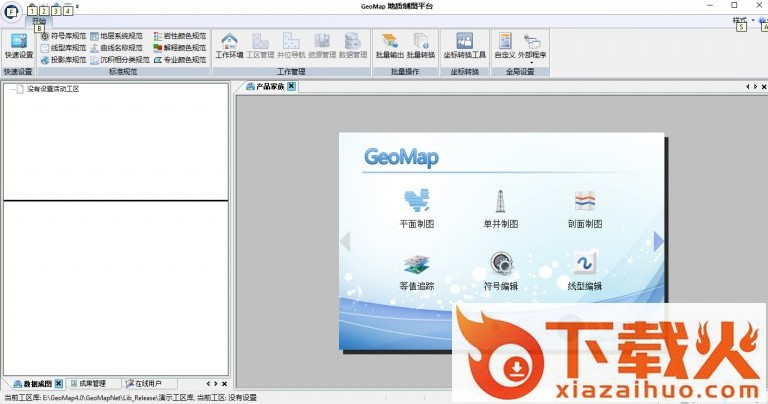Click the 外部程序 external programs icon
This screenshot has width=768, height=404.
point(532,42)
